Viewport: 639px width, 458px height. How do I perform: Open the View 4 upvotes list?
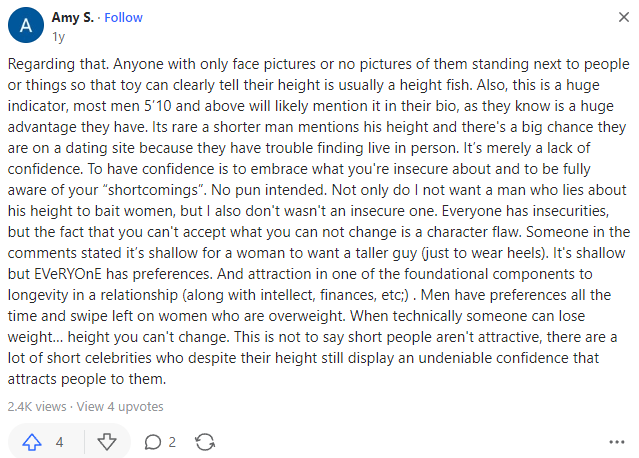point(120,406)
